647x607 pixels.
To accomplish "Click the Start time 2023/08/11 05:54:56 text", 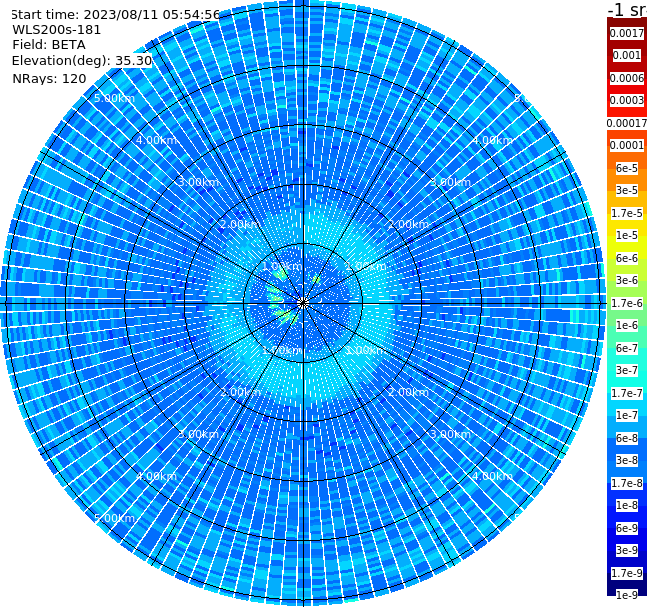I will pos(115,14).
